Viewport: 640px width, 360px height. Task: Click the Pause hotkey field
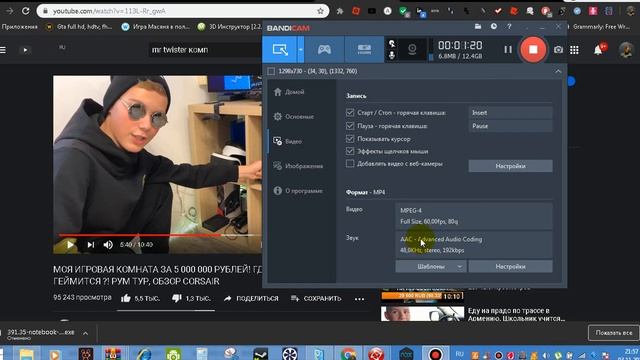coord(510,126)
